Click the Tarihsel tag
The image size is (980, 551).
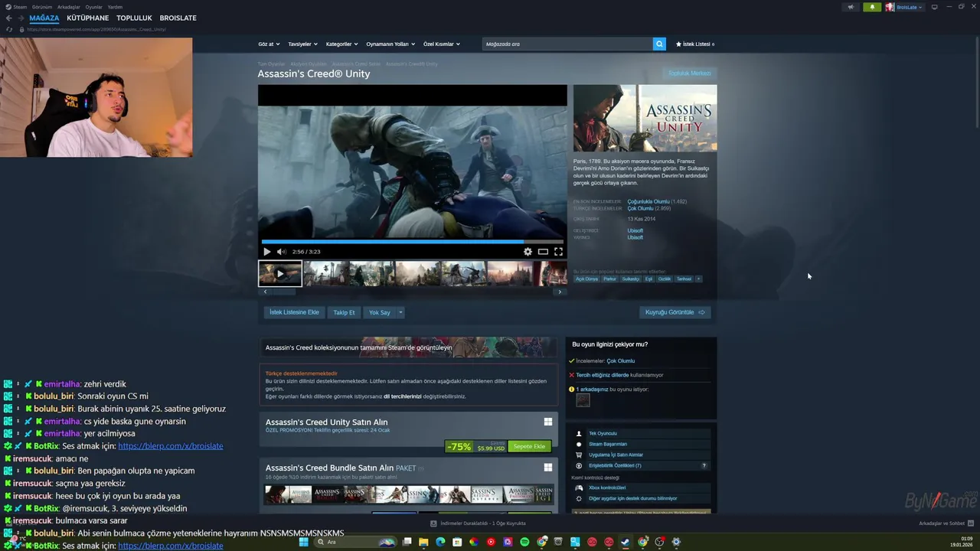click(x=684, y=279)
